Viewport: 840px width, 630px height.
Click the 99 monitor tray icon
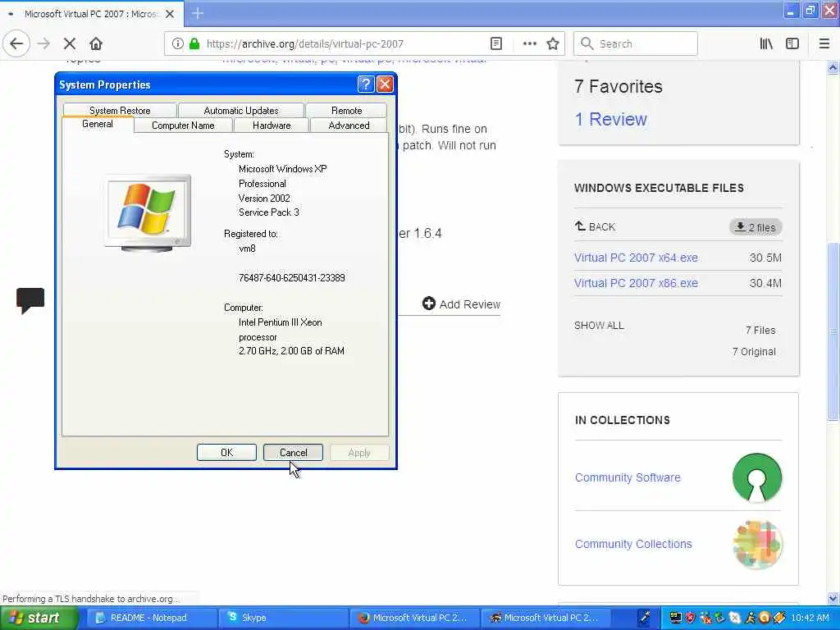click(676, 618)
